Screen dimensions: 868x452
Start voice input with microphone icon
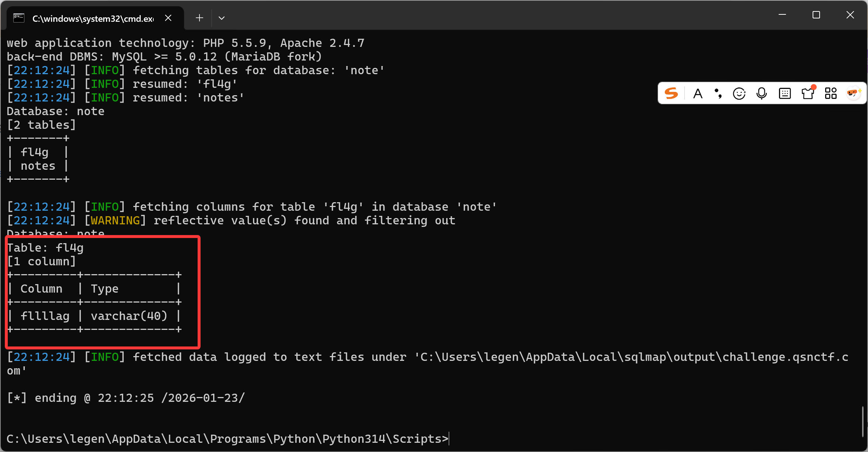click(762, 94)
